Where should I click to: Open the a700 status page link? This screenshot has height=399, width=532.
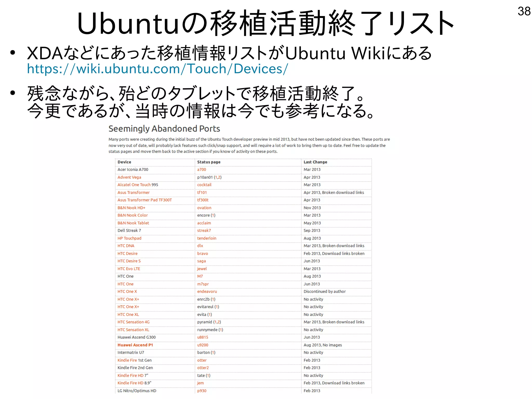(201, 169)
